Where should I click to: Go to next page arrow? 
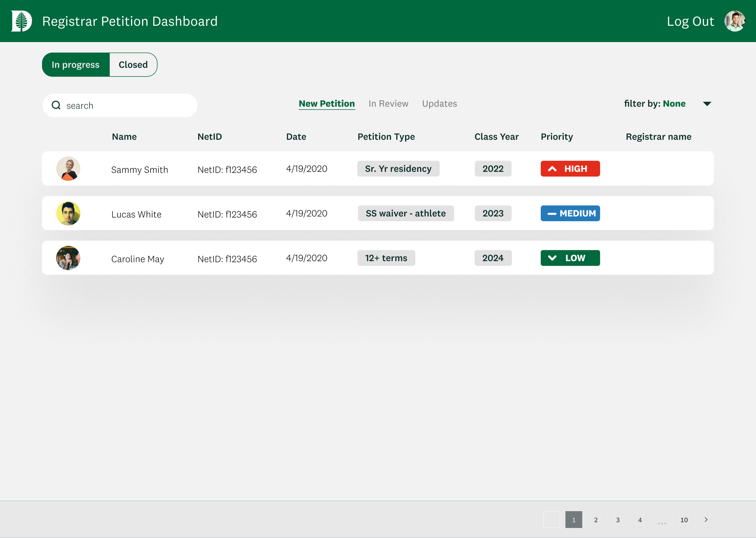click(706, 520)
